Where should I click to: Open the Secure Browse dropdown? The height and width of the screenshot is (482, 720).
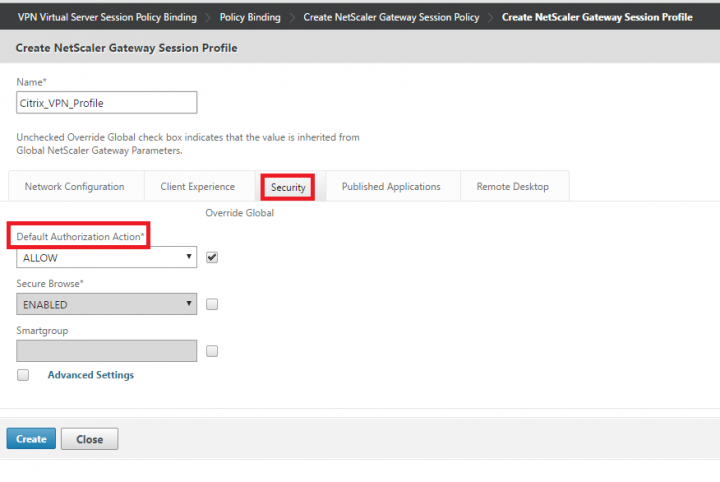click(107, 304)
